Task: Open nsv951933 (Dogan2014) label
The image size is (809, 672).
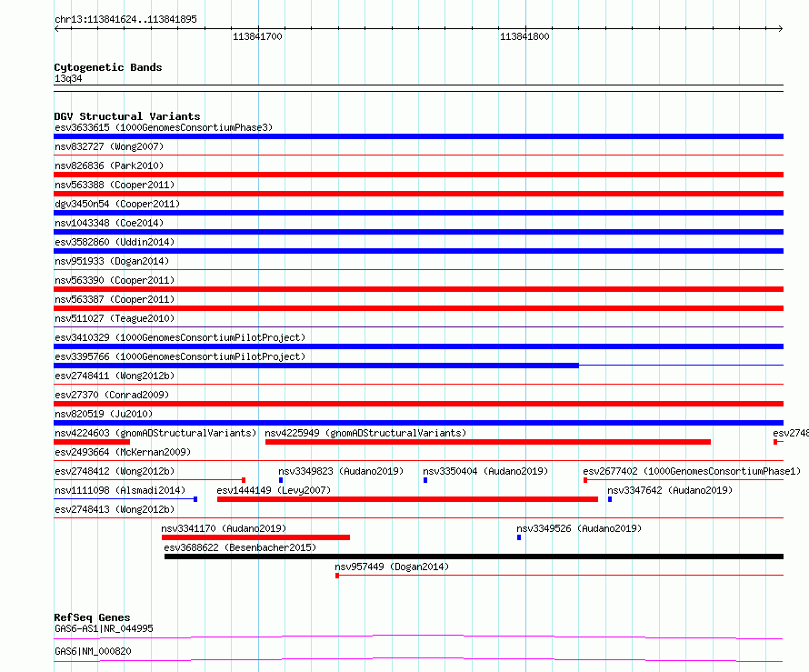Action: (x=112, y=261)
